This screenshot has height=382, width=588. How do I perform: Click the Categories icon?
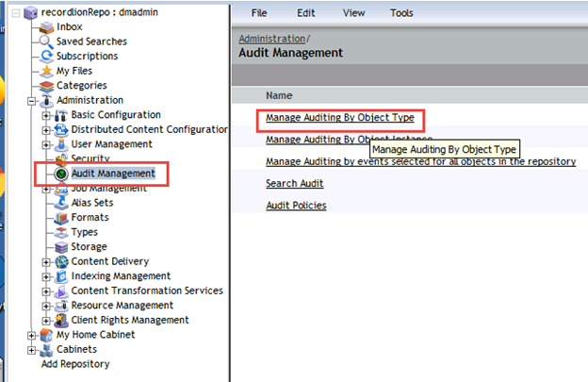pyautogui.click(x=48, y=86)
